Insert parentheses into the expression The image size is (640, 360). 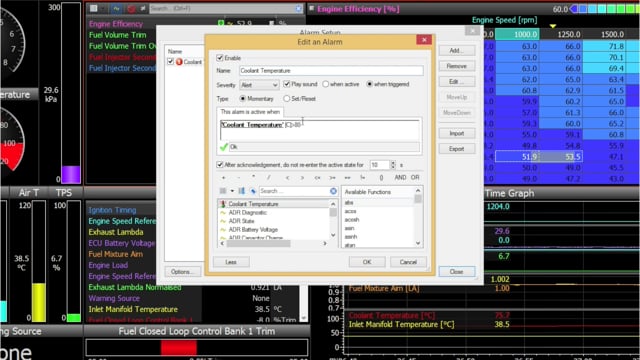coord(381,178)
